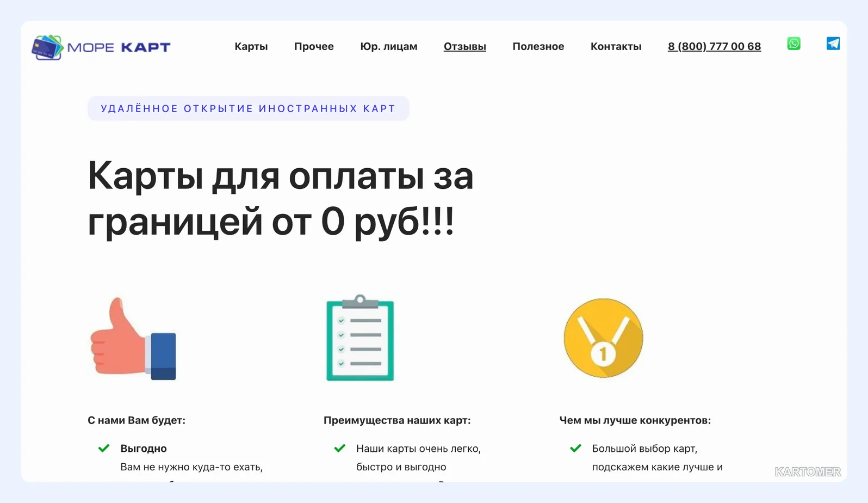Viewport: 868px width, 503px height.
Task: Click text Большой выбор карт, подскажем
Action: pos(658,458)
